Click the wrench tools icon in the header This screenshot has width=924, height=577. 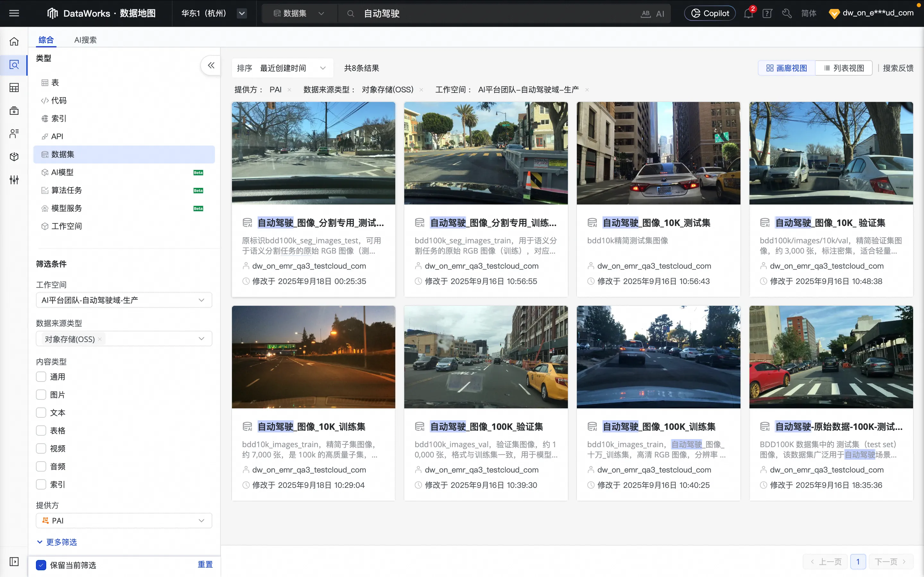click(787, 14)
